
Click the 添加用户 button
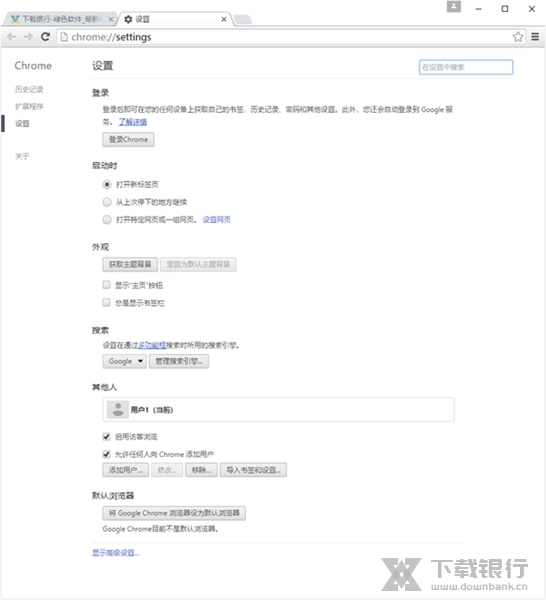pyautogui.click(x=126, y=470)
